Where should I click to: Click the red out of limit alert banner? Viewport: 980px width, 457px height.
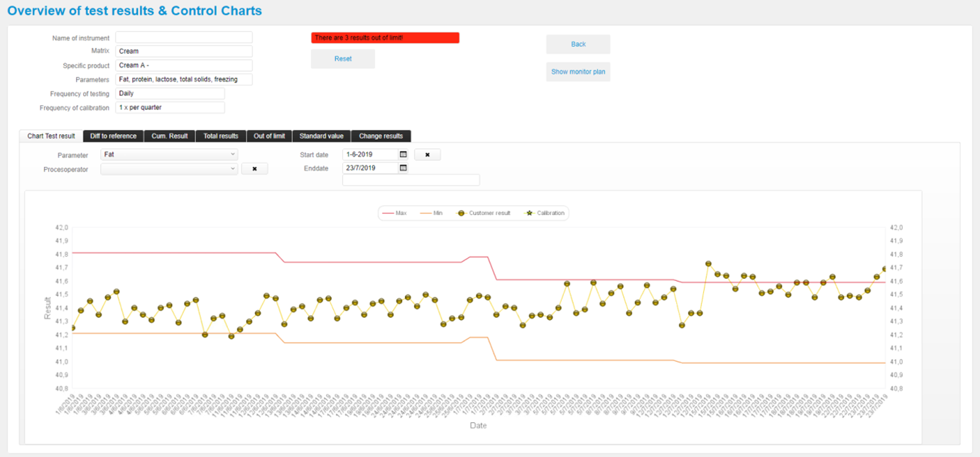pos(385,37)
